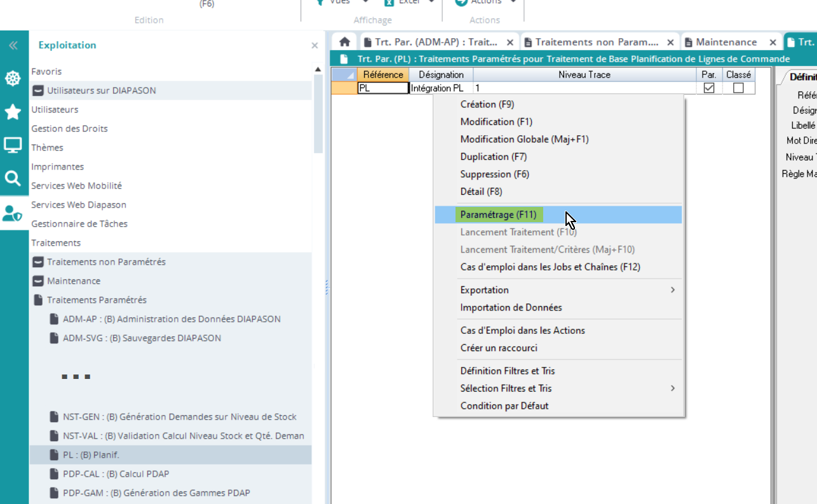Collapse the Utilisateurs sur DIAPASON group
Image resolution: width=817 pixels, height=504 pixels.
pyautogui.click(x=39, y=91)
